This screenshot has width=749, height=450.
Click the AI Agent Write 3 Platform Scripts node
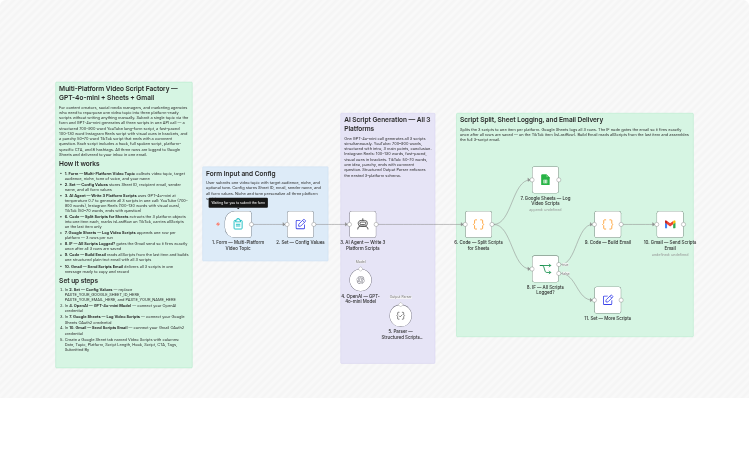(362, 224)
